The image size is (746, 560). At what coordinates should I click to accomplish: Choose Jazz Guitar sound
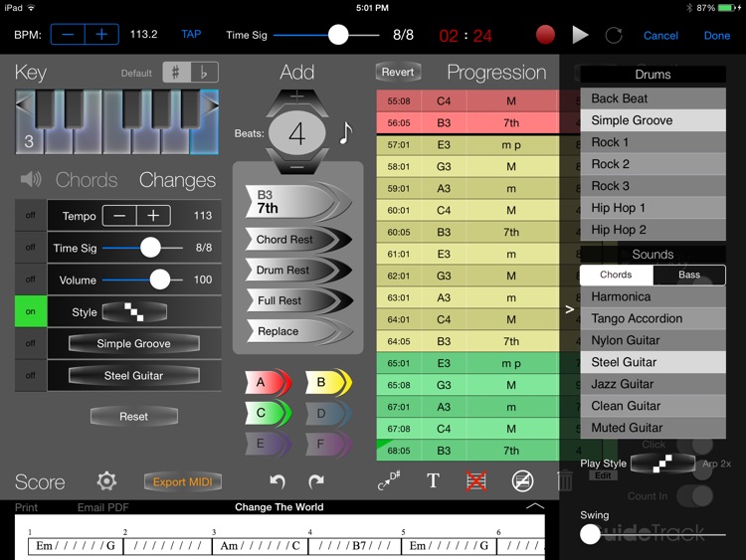pos(653,384)
